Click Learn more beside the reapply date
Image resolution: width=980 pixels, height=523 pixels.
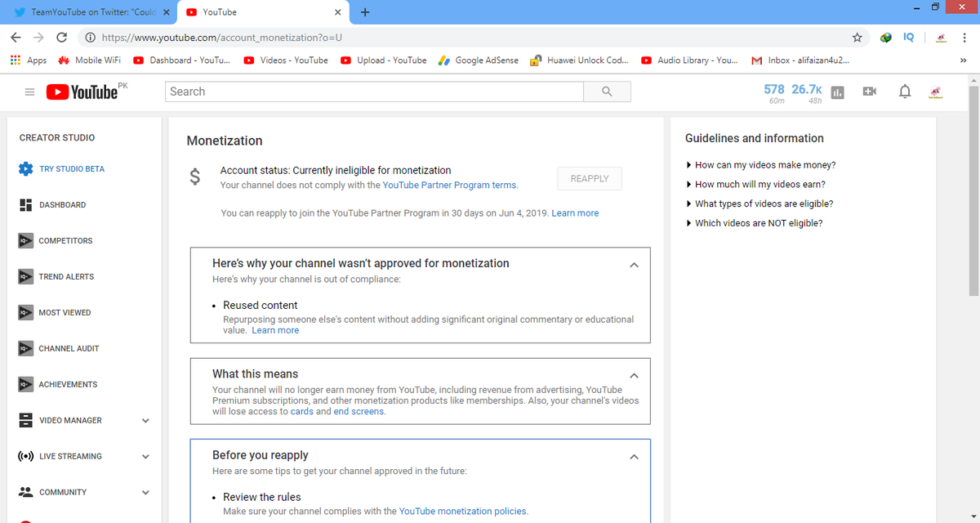click(x=575, y=213)
